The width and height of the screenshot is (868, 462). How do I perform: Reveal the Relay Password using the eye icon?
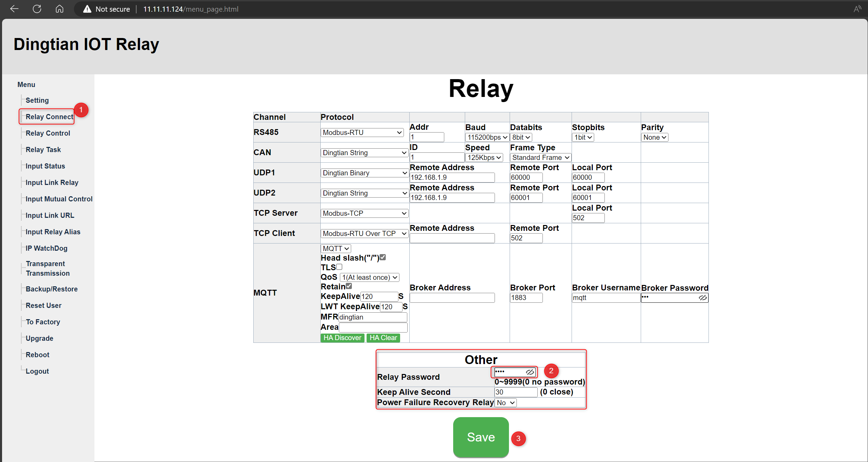[x=530, y=372]
